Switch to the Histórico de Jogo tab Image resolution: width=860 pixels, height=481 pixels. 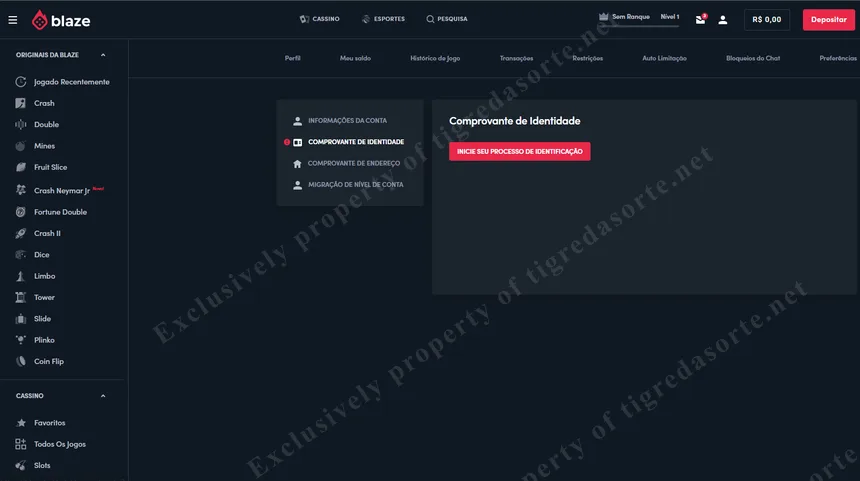tap(435, 58)
